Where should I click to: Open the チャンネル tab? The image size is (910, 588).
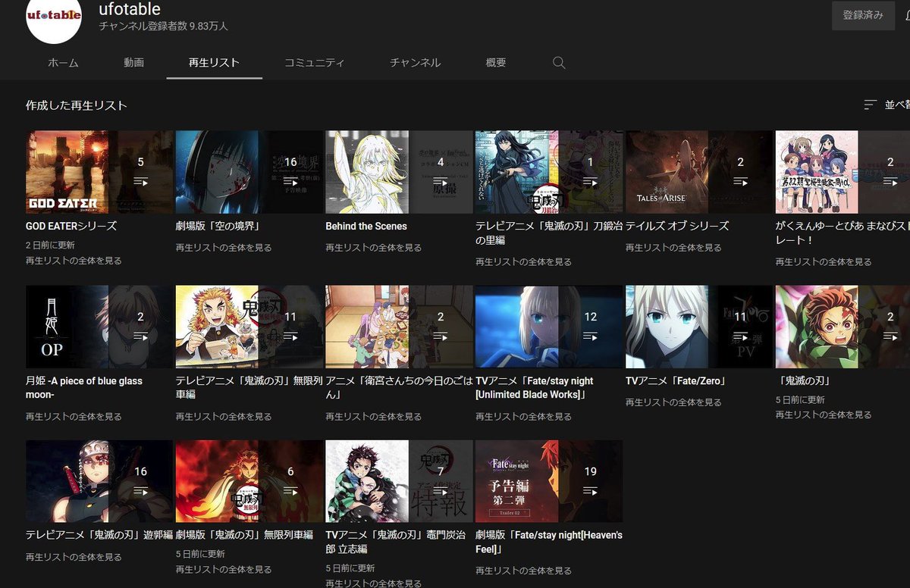(x=415, y=63)
